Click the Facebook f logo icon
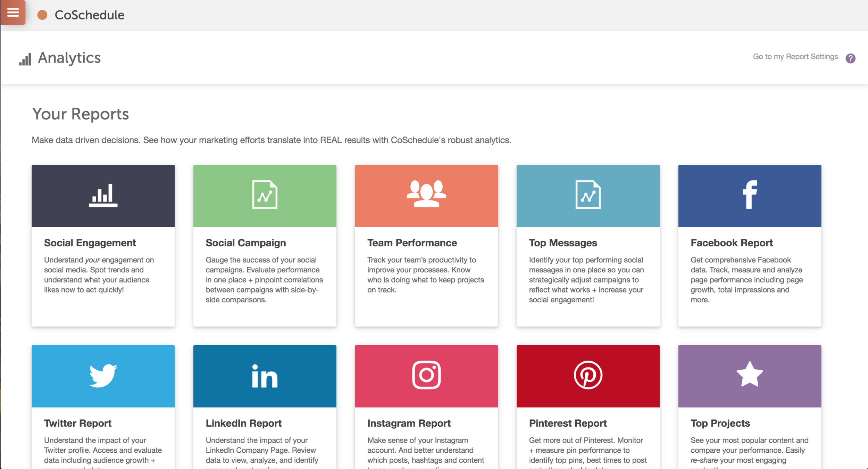 tap(750, 195)
